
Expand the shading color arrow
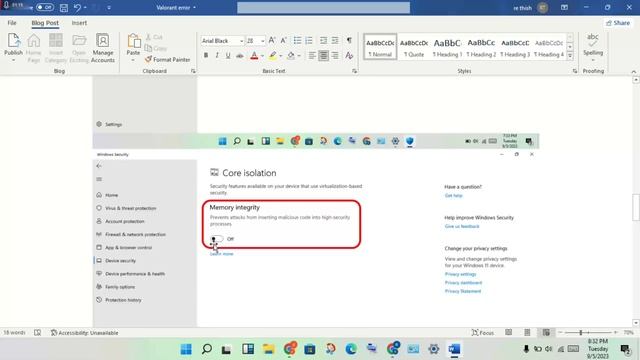[299, 56]
